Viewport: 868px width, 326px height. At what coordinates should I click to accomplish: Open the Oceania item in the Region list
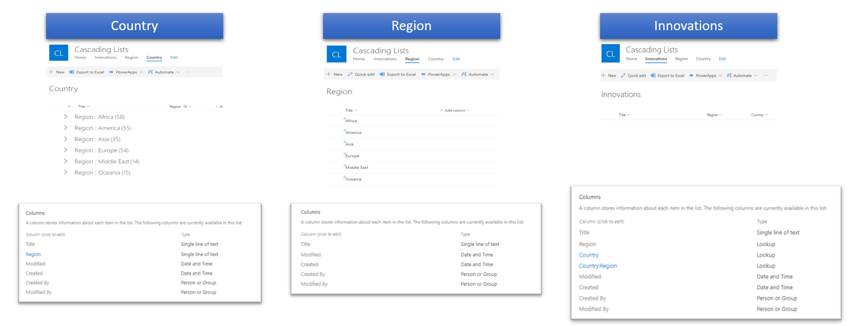pos(353,179)
